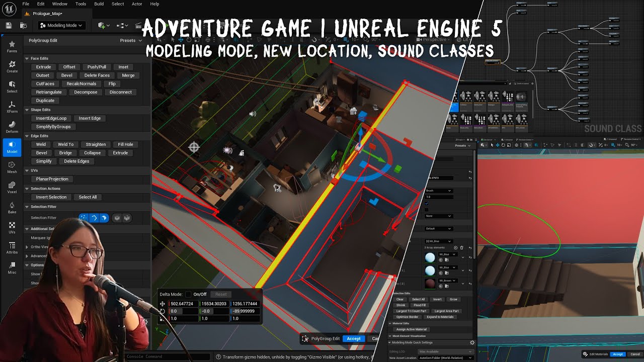Open the Create tools category
The width and height of the screenshot is (644, 362).
pyautogui.click(x=12, y=67)
